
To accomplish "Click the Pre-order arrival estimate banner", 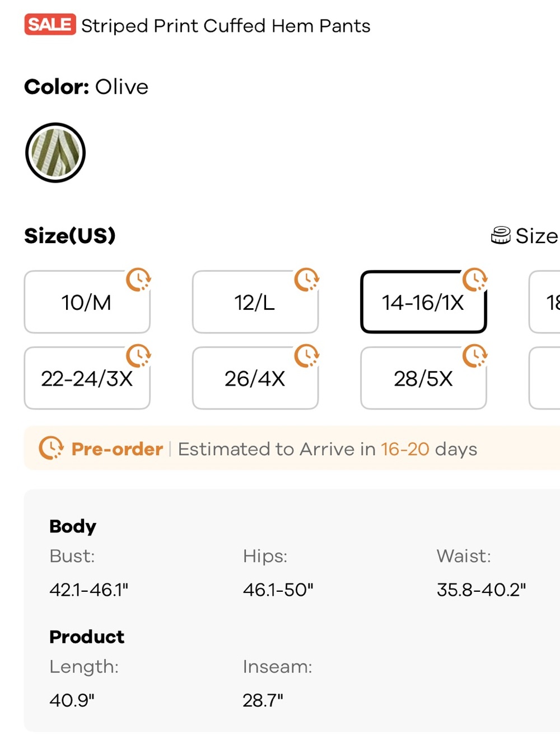I will coord(292,448).
